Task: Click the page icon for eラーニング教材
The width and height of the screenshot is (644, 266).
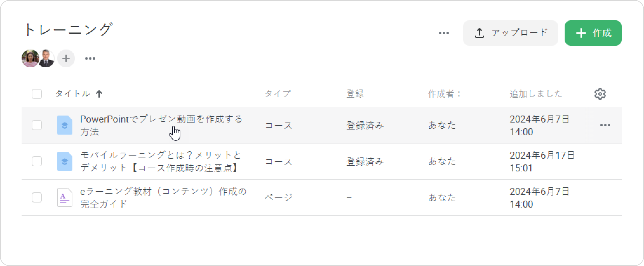Action: (64, 197)
